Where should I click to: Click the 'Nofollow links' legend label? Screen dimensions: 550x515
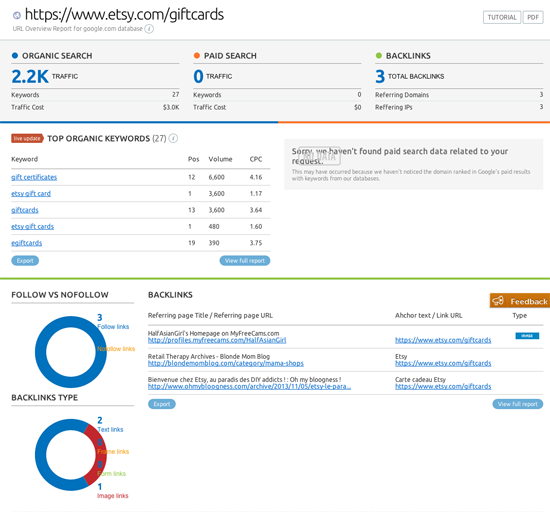coord(116,349)
